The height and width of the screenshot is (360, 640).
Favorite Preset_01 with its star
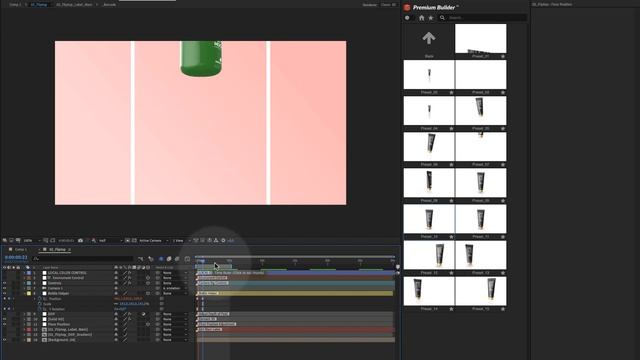pos(503,56)
